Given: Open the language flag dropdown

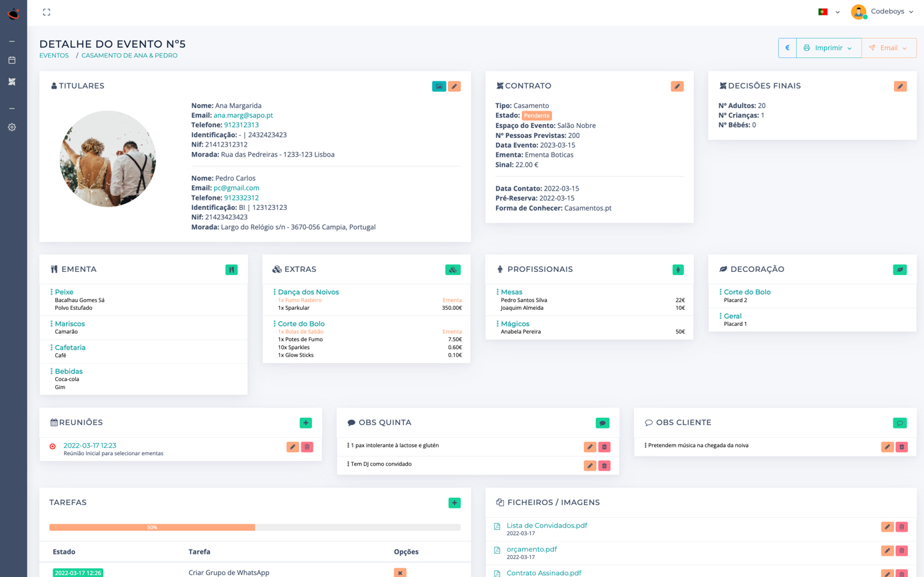Looking at the screenshot, I should tap(829, 12).
